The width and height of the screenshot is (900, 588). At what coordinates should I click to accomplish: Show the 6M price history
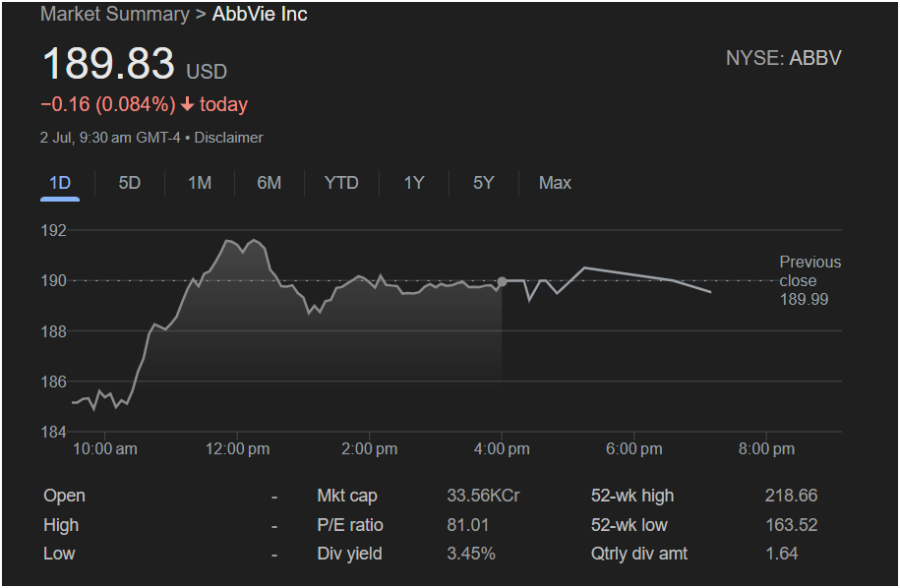click(x=270, y=183)
